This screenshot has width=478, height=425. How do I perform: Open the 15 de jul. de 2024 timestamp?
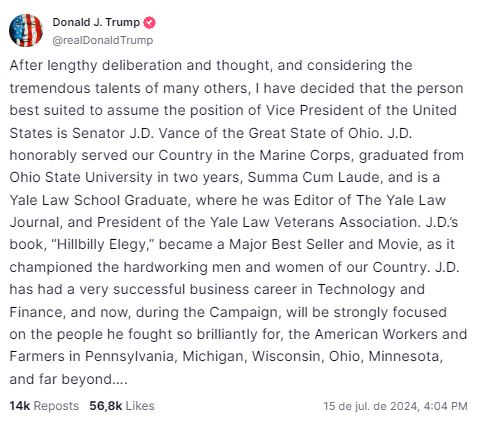(x=370, y=406)
